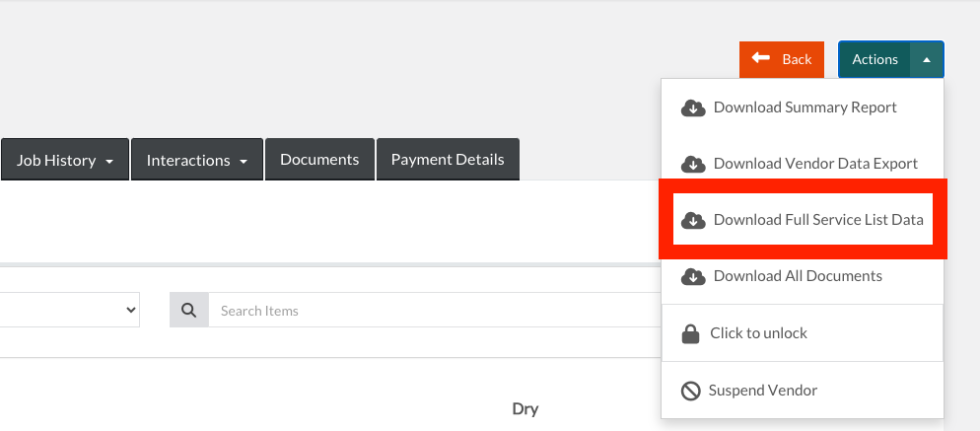This screenshot has height=431, width=980.
Task: Click cloud icon beside Download Summary Report
Action: (693, 108)
